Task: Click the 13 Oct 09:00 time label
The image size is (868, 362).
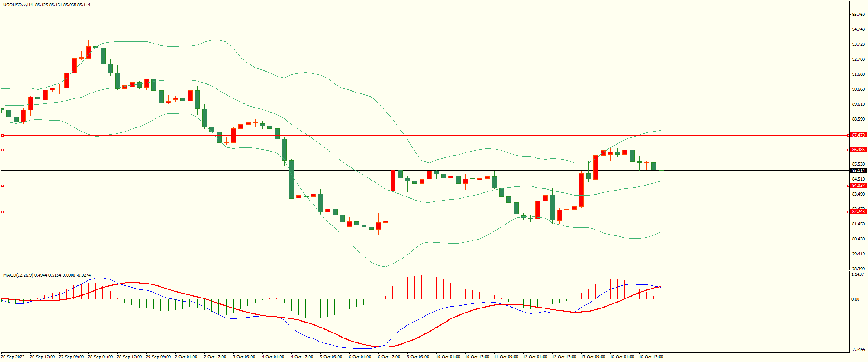Action: pos(593,357)
